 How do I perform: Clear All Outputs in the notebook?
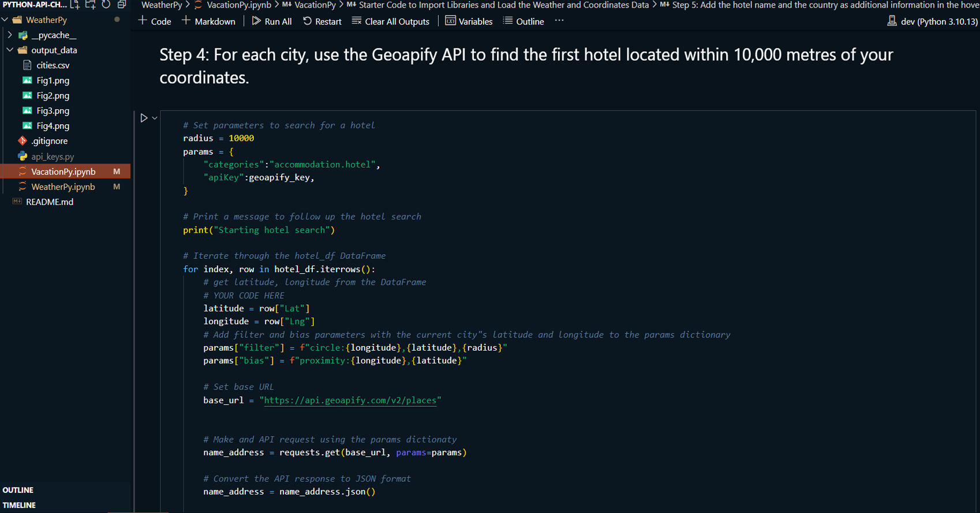tap(391, 21)
